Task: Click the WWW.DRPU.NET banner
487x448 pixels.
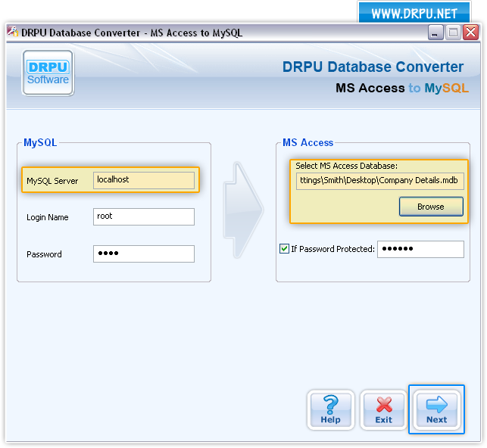Action: (x=414, y=14)
